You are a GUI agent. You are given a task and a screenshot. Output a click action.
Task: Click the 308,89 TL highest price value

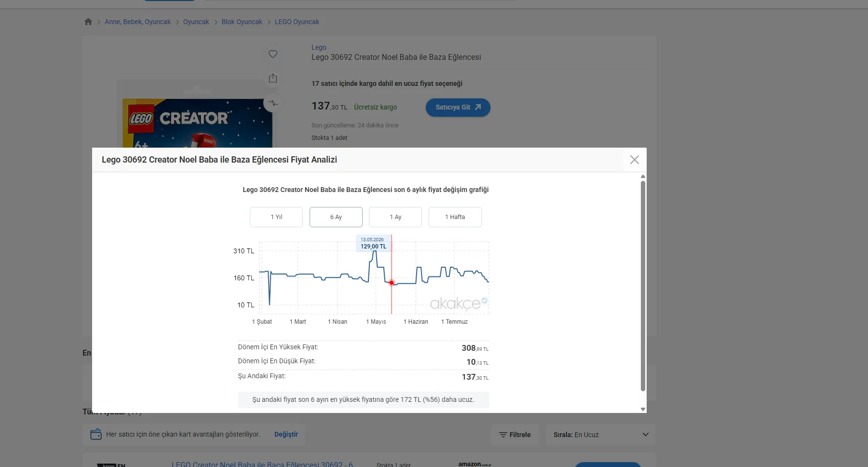click(x=475, y=348)
